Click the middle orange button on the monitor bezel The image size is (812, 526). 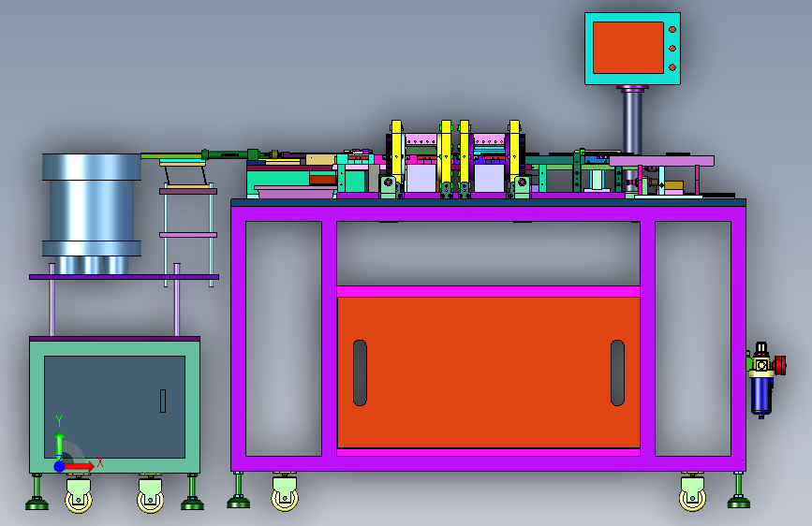[x=672, y=48]
